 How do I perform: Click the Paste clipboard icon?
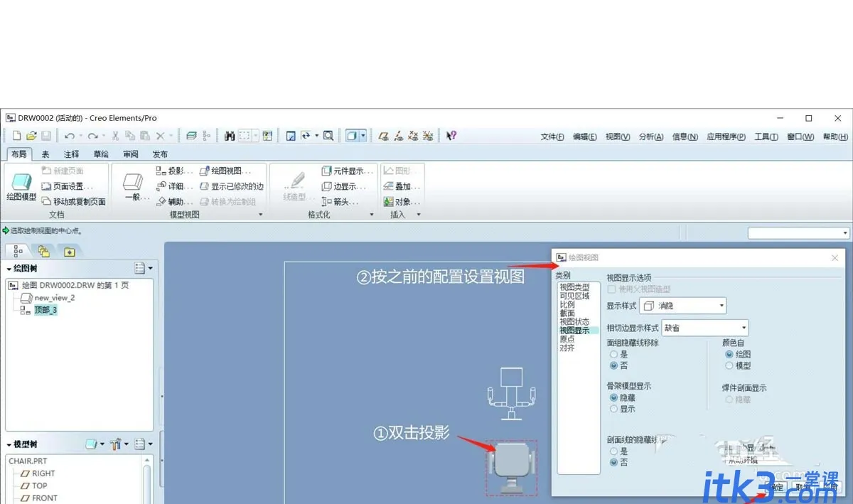pyautogui.click(x=145, y=136)
